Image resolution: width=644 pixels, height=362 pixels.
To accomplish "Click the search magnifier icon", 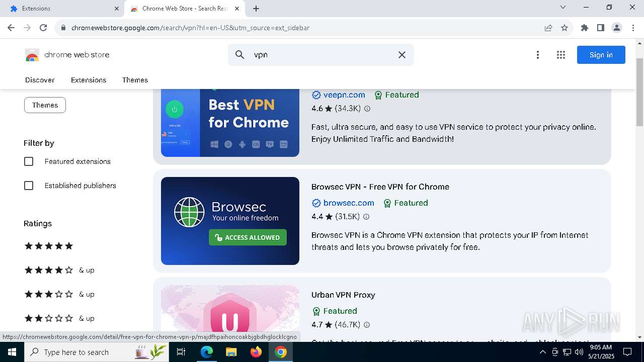I will click(240, 55).
